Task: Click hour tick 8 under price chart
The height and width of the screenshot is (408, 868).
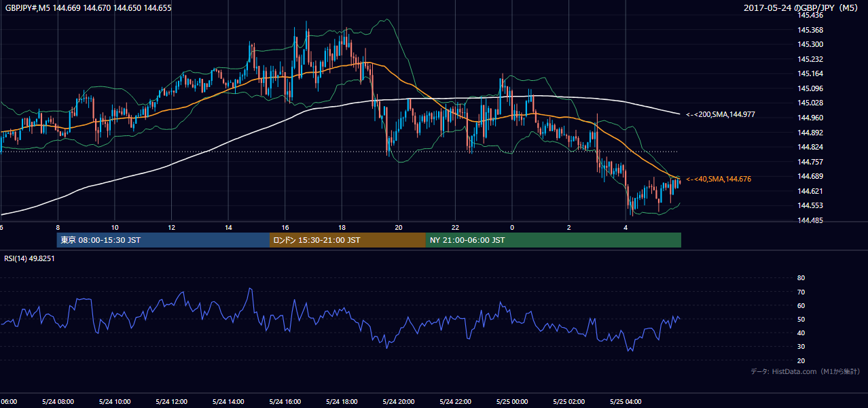Action: (x=58, y=227)
